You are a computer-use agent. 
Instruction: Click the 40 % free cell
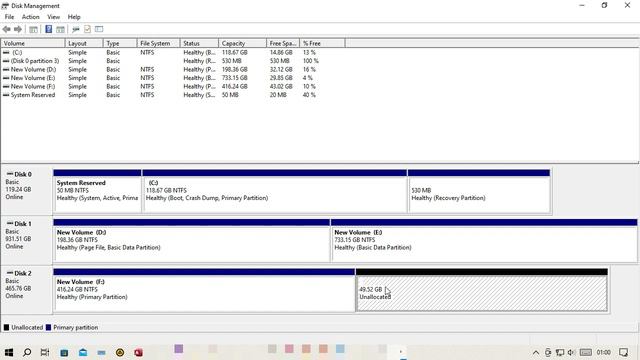point(309,95)
